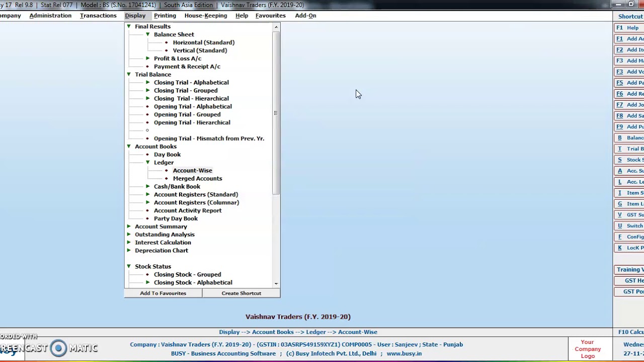Click tree scrollbar down arrow
Image resolution: width=644 pixels, height=362 pixels.
276,284
